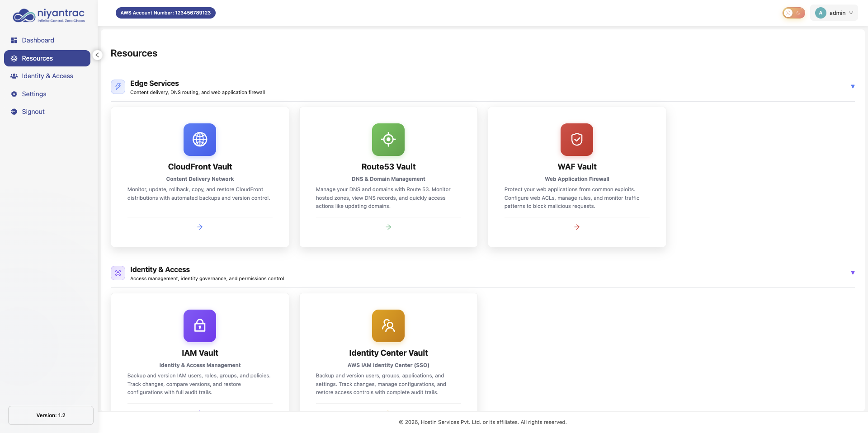
Task: Click the Resources page heading
Action: 134,53
